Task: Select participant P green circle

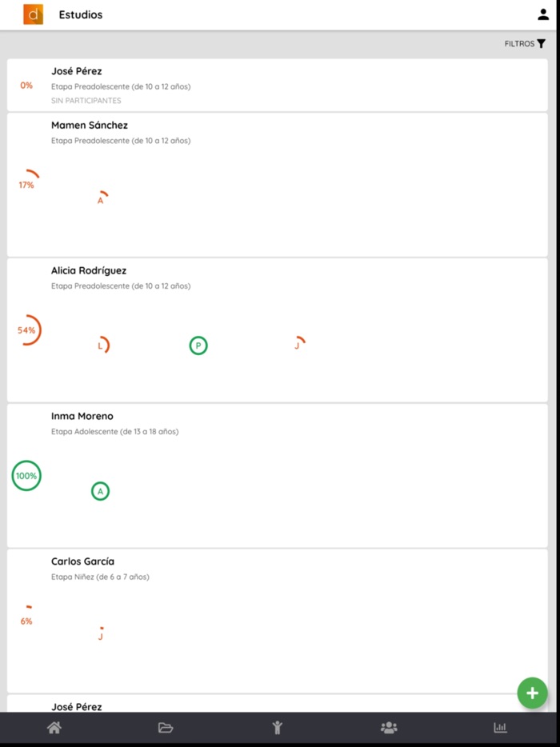Action: (x=198, y=346)
